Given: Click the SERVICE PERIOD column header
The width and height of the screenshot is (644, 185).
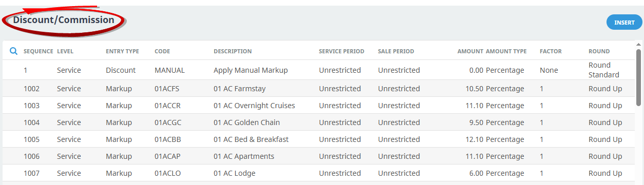Looking at the screenshot, I should [x=342, y=51].
